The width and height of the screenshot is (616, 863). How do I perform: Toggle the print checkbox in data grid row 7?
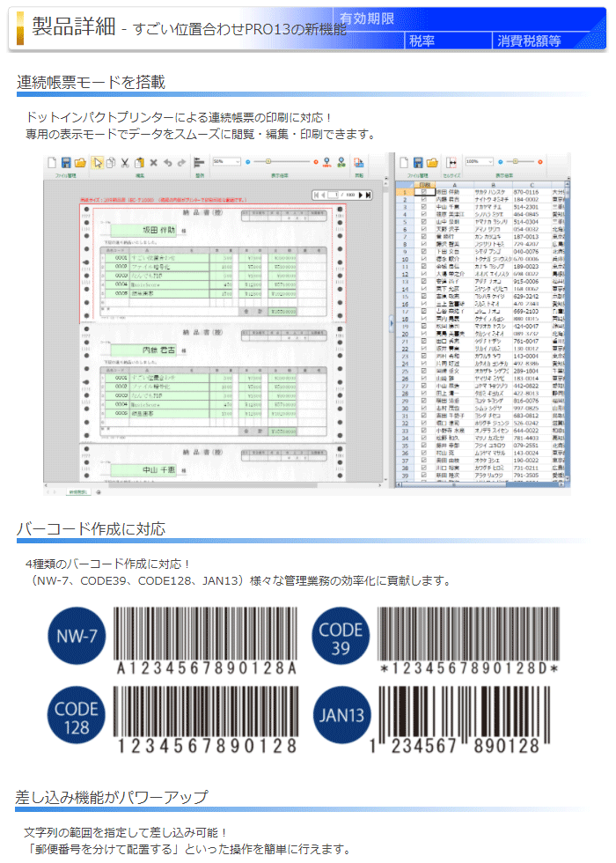click(424, 237)
